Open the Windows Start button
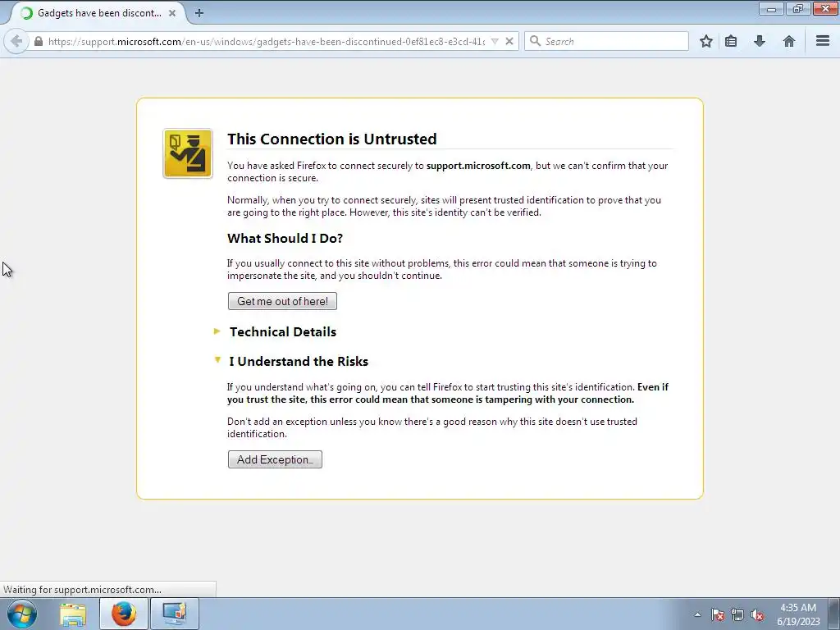Viewport: 840px width, 630px height. click(x=22, y=614)
